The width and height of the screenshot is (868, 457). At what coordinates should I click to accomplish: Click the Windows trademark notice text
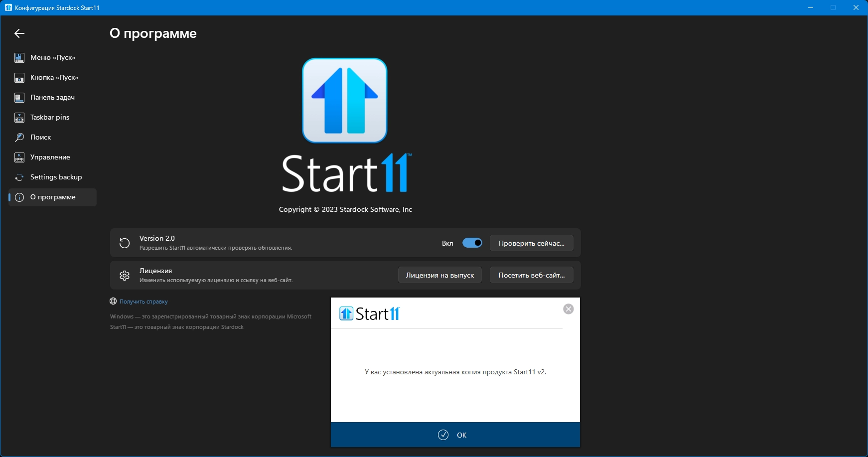coord(211,316)
